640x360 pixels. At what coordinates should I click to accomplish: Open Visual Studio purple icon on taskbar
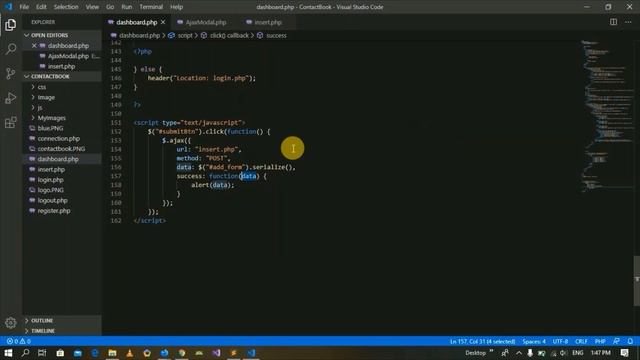216,353
